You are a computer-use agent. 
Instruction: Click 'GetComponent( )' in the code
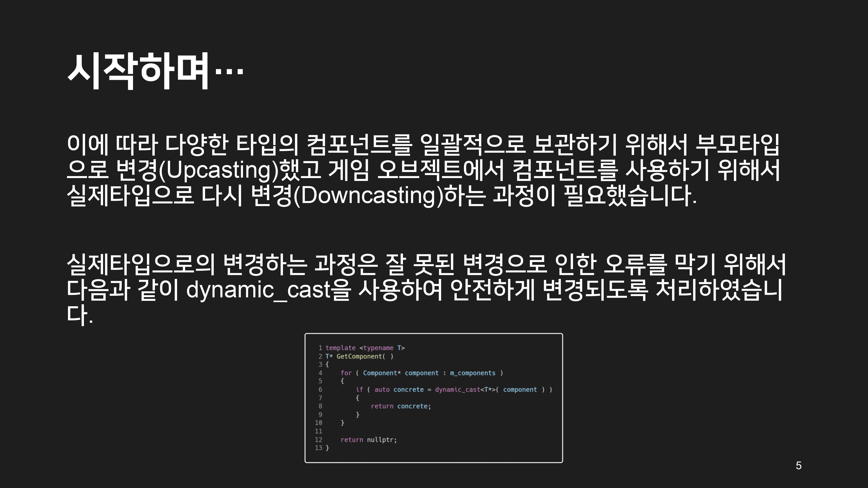pos(365,356)
